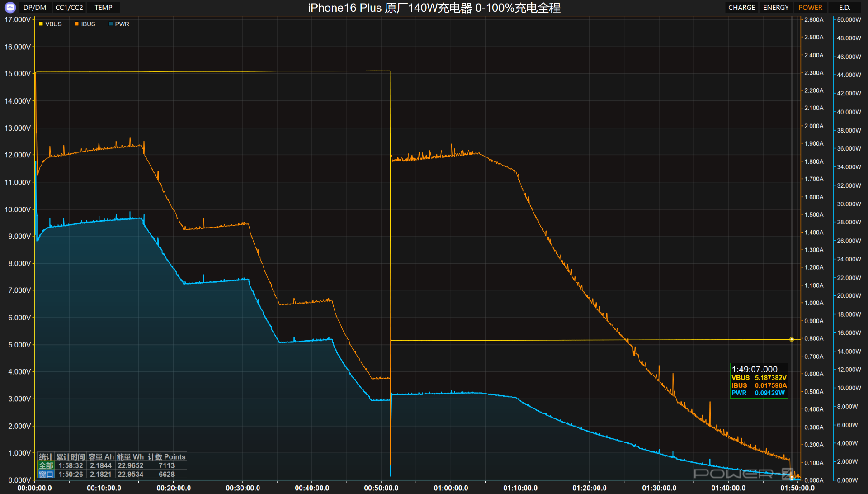
Task: Click the 01:50:00.0 time axis label
Action: coord(797,488)
